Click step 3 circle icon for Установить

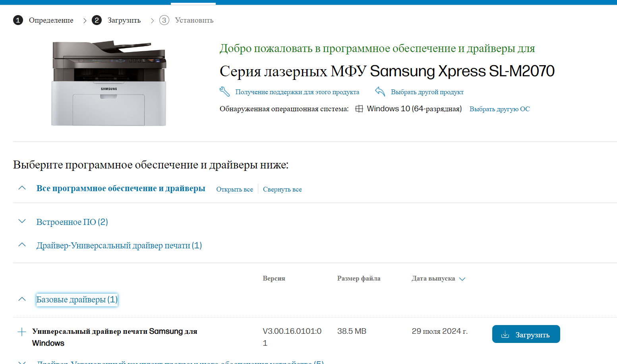coord(164,20)
